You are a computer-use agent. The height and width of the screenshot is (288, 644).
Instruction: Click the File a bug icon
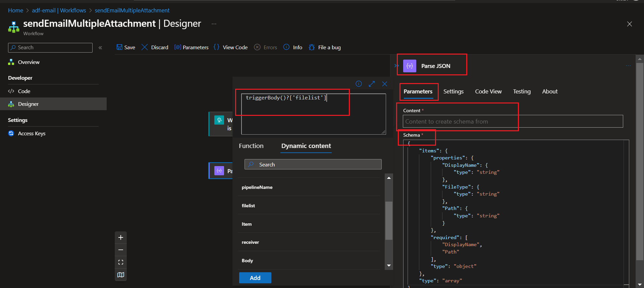[x=312, y=47]
